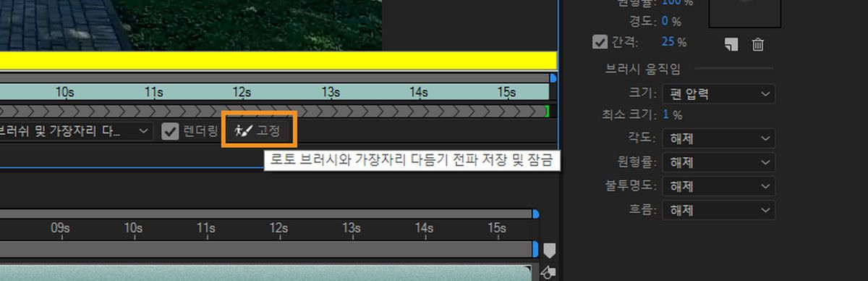Image resolution: width=868 pixels, height=281 pixels.
Task: Open the 불투명도 dropdown set to 해제
Action: tap(718, 186)
